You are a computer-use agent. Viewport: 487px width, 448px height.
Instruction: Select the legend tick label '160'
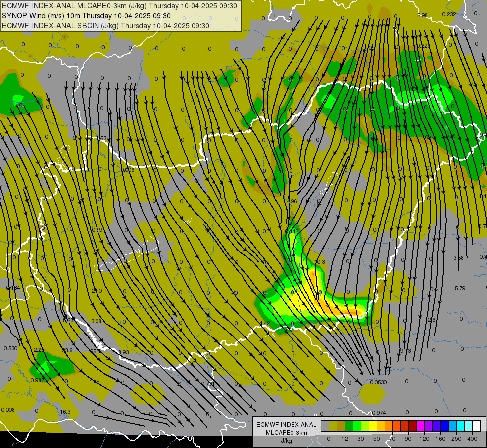[440, 439]
